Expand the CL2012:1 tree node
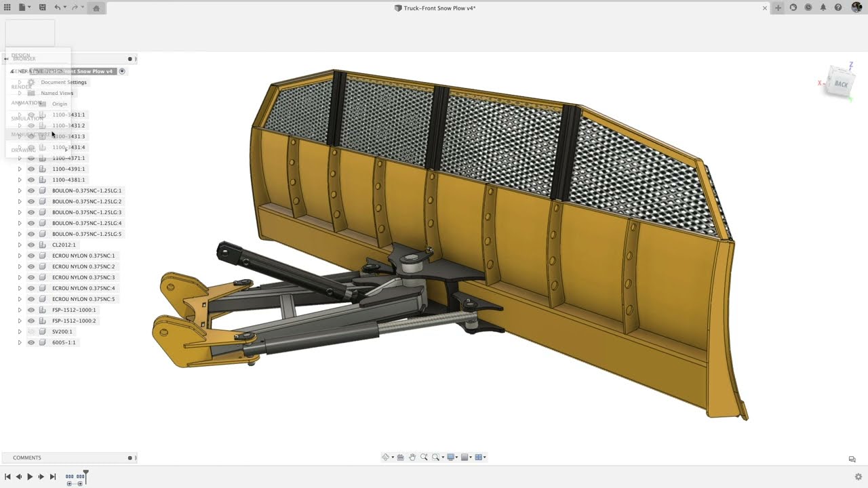868x488 pixels. tap(20, 245)
